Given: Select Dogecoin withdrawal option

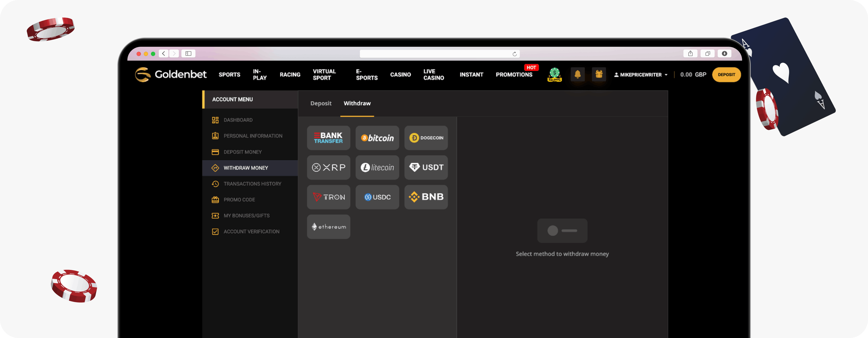Looking at the screenshot, I should [x=426, y=138].
